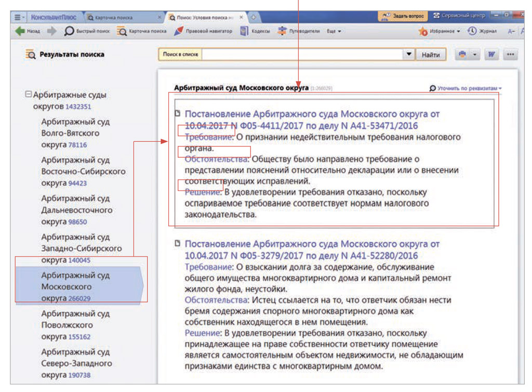Viewport: 532px width, 392px height.
Task: Launch Правовой навигатор
Action: (203, 31)
